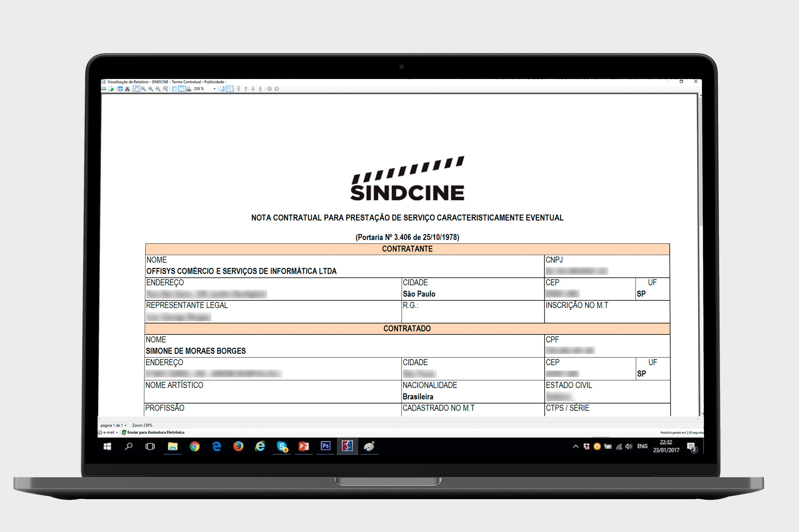Image resolution: width=799 pixels, height=532 pixels.
Task: Toggle the fit page width button
Action: tap(182, 89)
